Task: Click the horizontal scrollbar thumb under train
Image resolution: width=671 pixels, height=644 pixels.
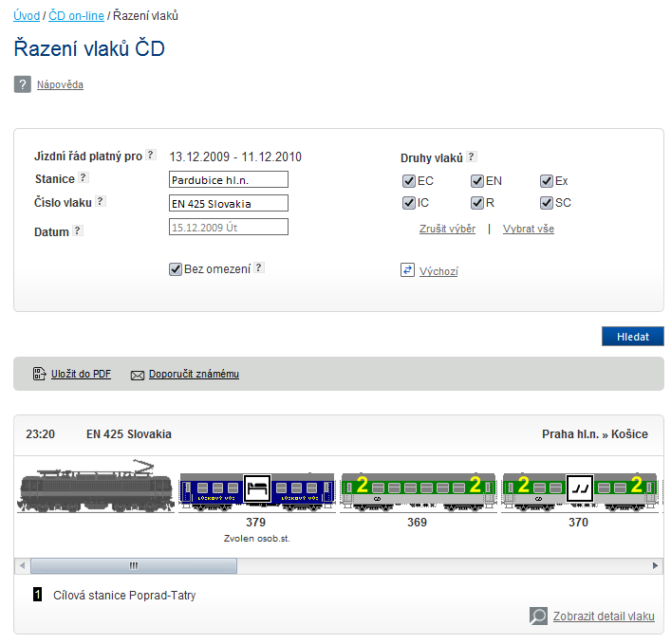Action: pos(133,565)
